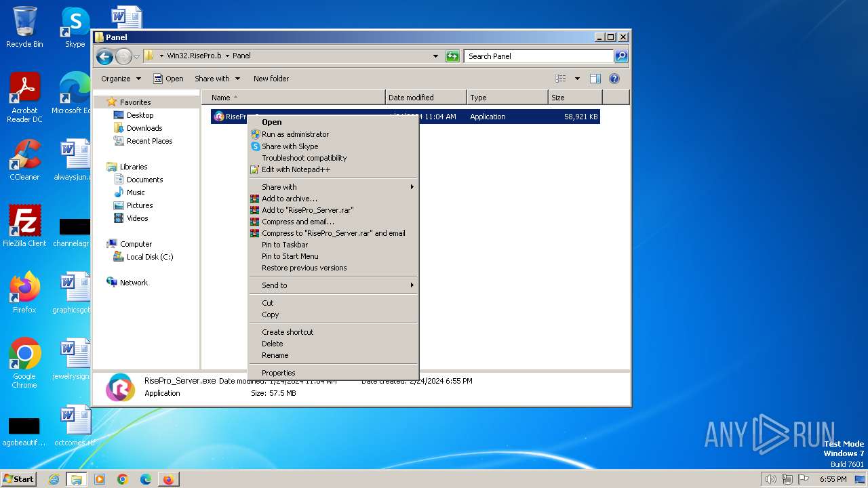This screenshot has width=868, height=488.
Task: Choose Rename from the context menu
Action: (x=334, y=355)
